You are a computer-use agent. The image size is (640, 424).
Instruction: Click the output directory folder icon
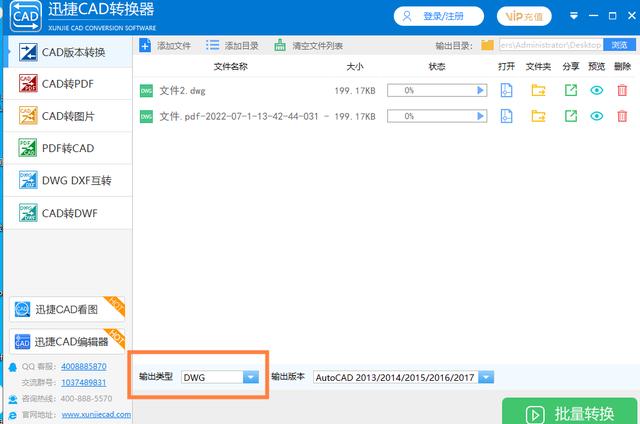[x=487, y=45]
